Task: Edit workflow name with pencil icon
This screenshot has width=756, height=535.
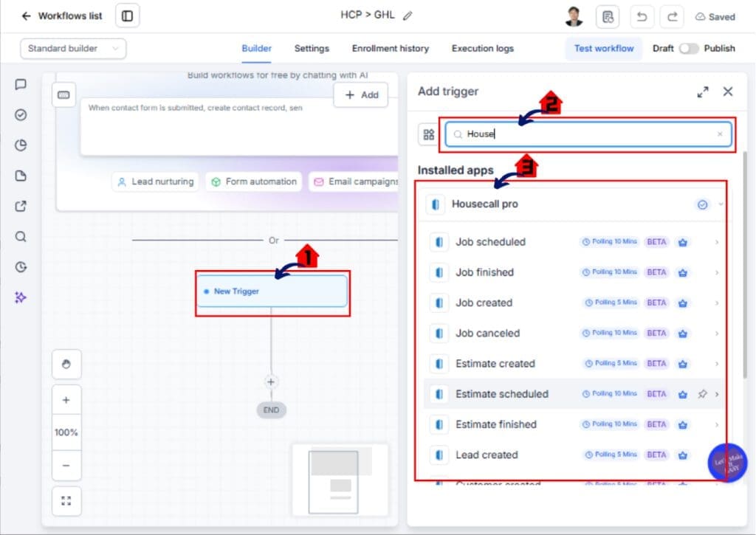Action: click(x=408, y=16)
